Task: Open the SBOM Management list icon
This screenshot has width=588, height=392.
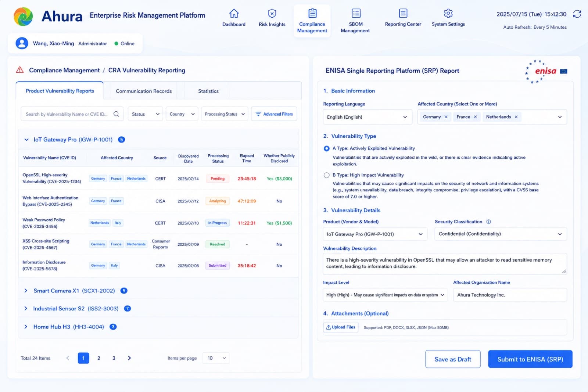Action: coord(356,13)
